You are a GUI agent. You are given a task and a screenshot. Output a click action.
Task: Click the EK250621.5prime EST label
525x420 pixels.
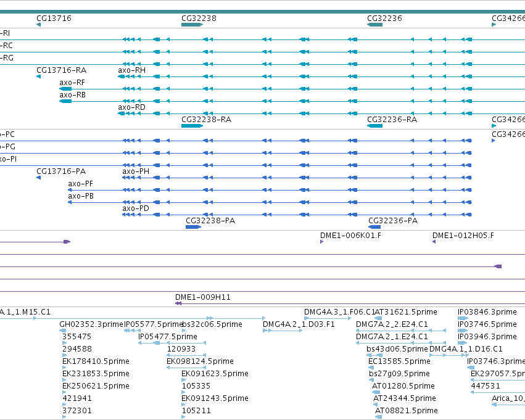(96, 387)
